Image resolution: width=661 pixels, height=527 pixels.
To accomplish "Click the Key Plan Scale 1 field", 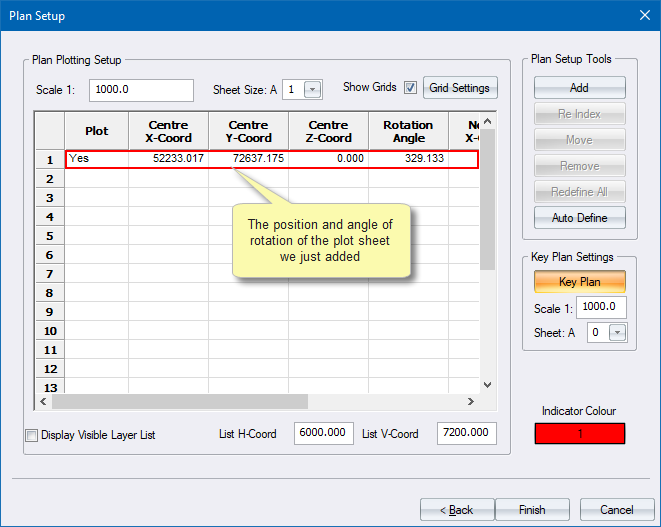I will 601,307.
